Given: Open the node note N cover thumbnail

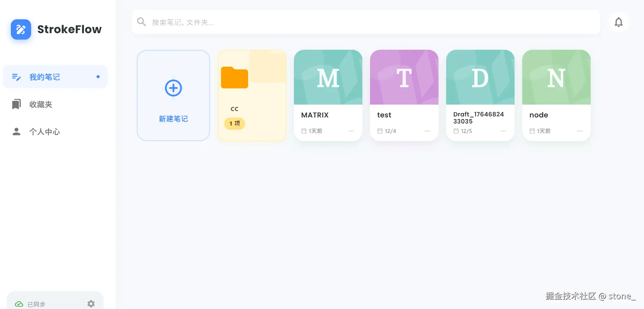Looking at the screenshot, I should [x=556, y=77].
